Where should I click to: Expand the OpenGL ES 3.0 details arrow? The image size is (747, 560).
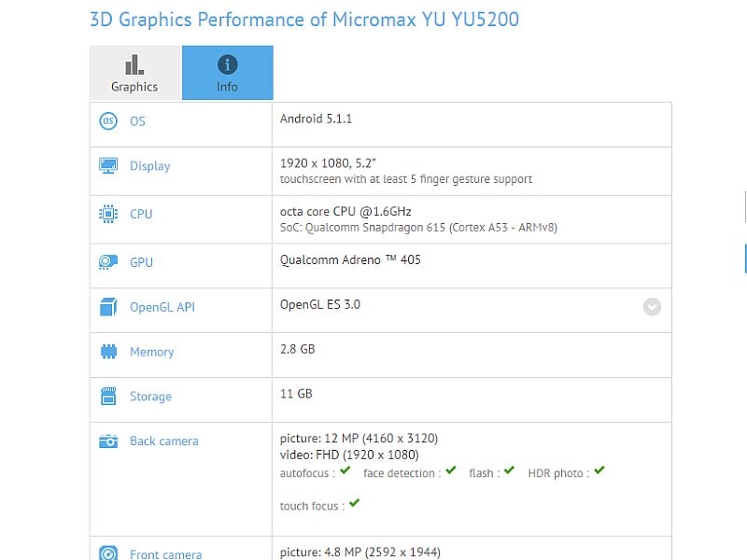coord(652,307)
